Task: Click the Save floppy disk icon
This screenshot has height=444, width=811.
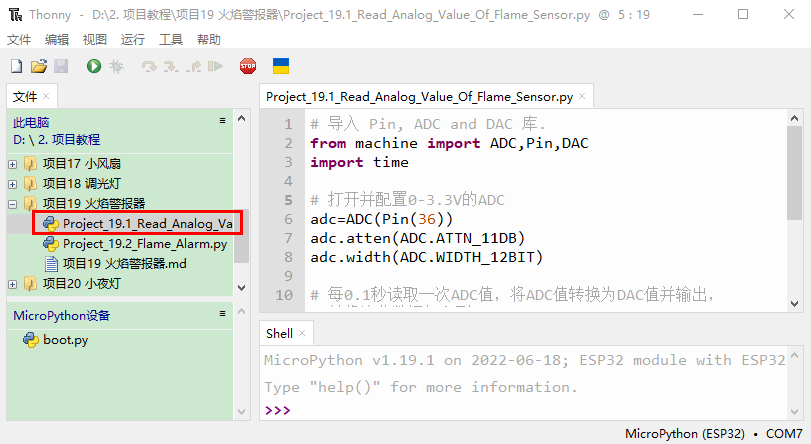Action: [x=60, y=66]
